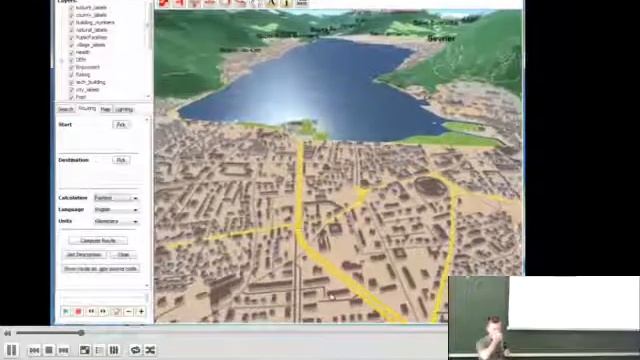Switch to the Search tab
The image size is (640, 360).
[x=65, y=109]
